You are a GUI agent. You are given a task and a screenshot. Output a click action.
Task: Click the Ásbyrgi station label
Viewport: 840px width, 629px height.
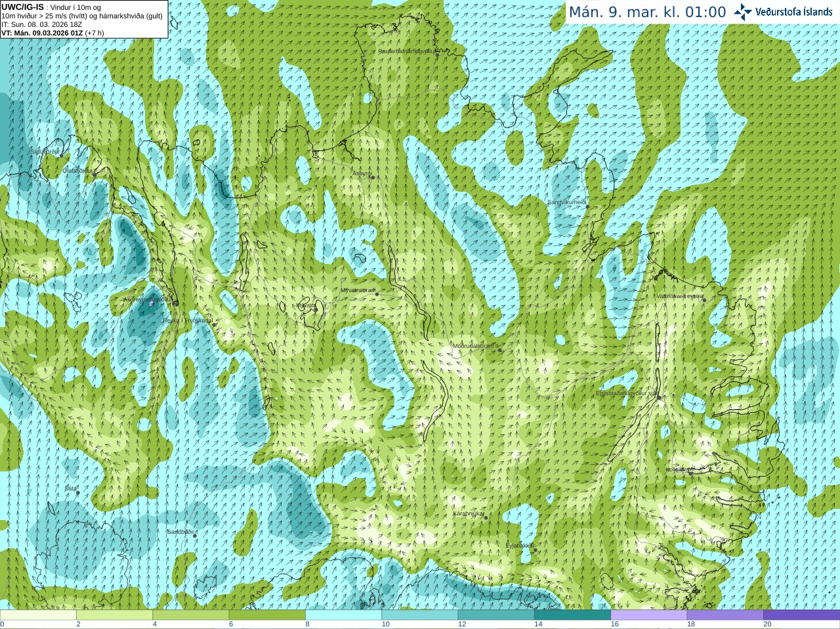click(362, 173)
